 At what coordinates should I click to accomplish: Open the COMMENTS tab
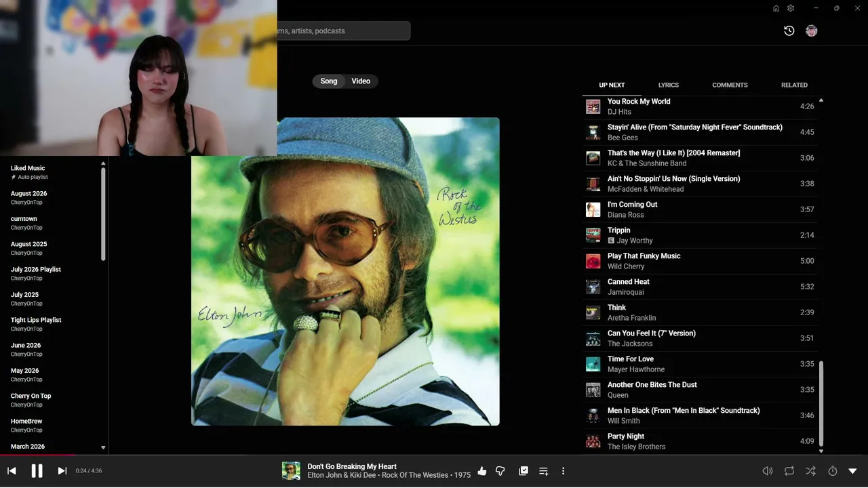[730, 85]
